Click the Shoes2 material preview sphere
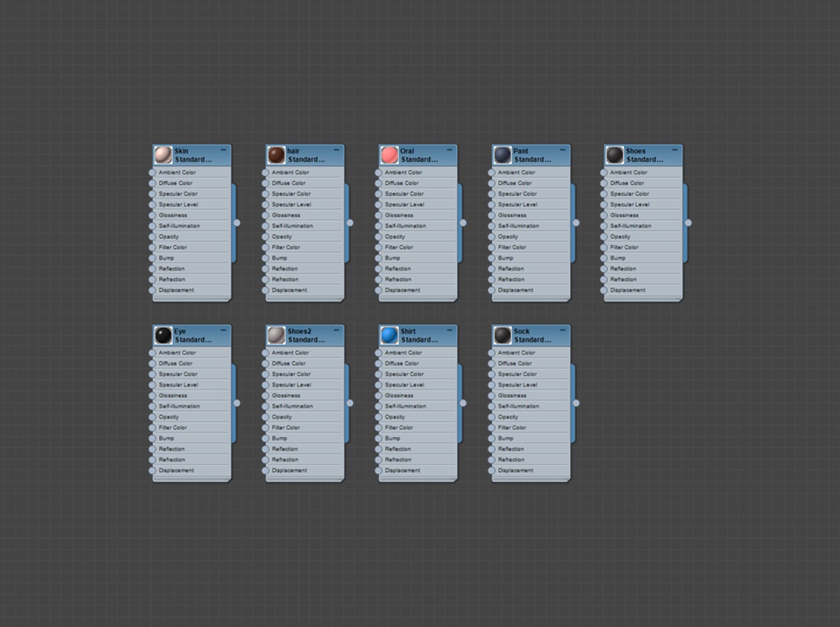The height and width of the screenshot is (627, 840). [x=277, y=336]
